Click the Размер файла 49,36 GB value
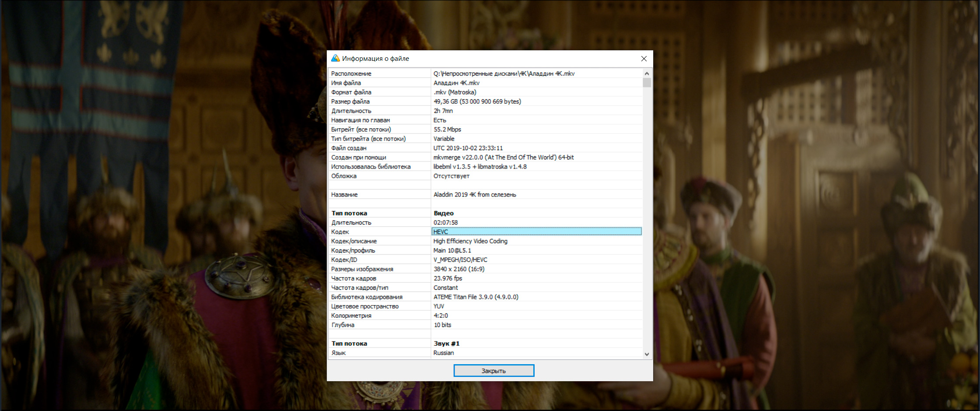980x411 pixels. pyautogui.click(x=477, y=102)
